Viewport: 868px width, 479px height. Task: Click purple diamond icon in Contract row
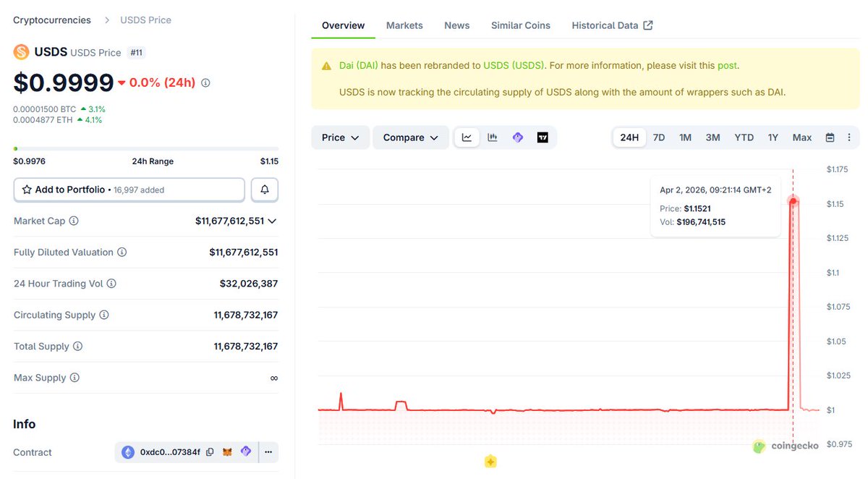(x=246, y=452)
